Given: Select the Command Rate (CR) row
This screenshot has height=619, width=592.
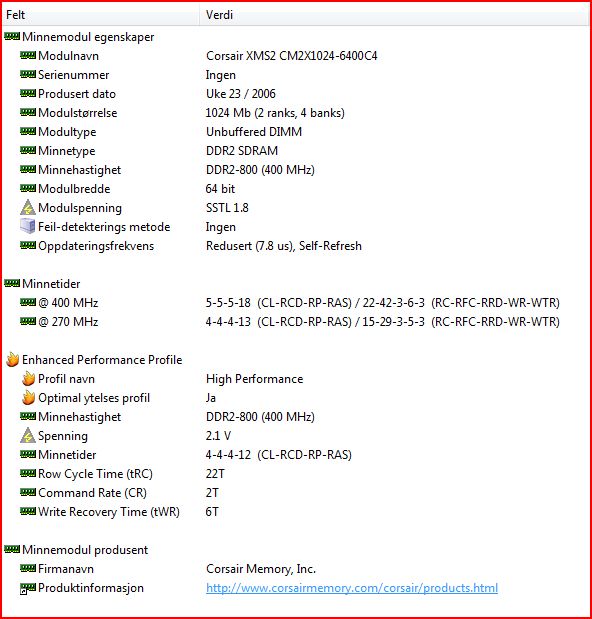Looking at the screenshot, I should pos(296,493).
